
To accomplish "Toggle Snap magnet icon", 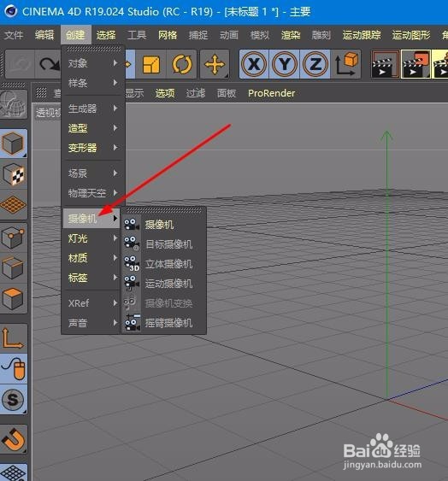I will tap(14, 439).
